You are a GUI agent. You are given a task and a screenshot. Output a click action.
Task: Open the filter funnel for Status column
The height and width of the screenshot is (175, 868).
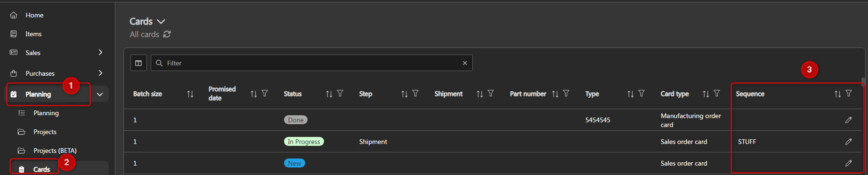340,94
